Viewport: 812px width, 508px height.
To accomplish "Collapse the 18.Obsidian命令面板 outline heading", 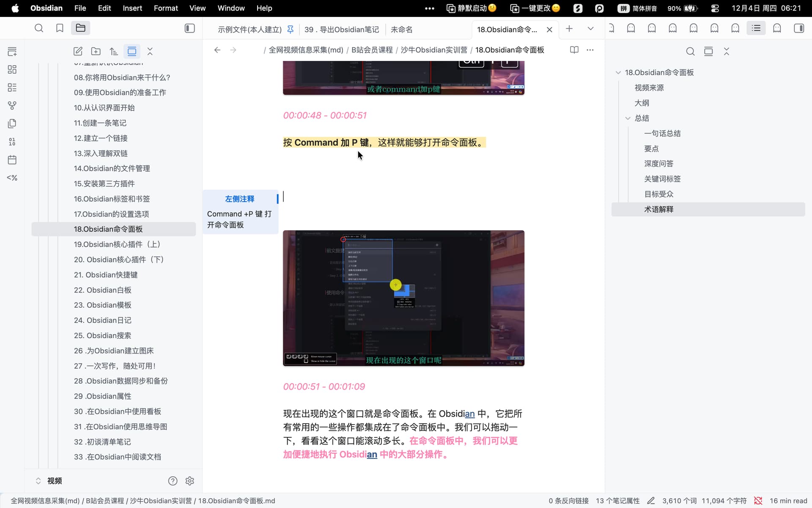I will 618,73.
